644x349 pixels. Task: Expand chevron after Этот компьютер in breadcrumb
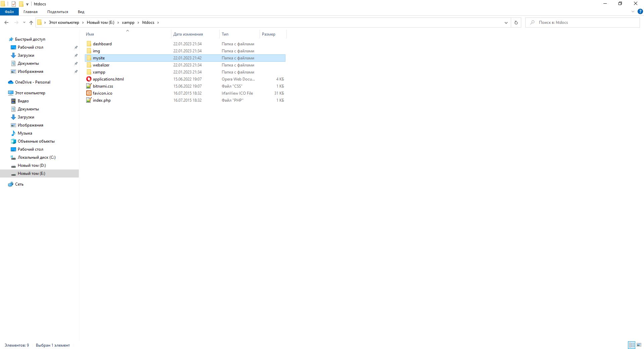[83, 22]
